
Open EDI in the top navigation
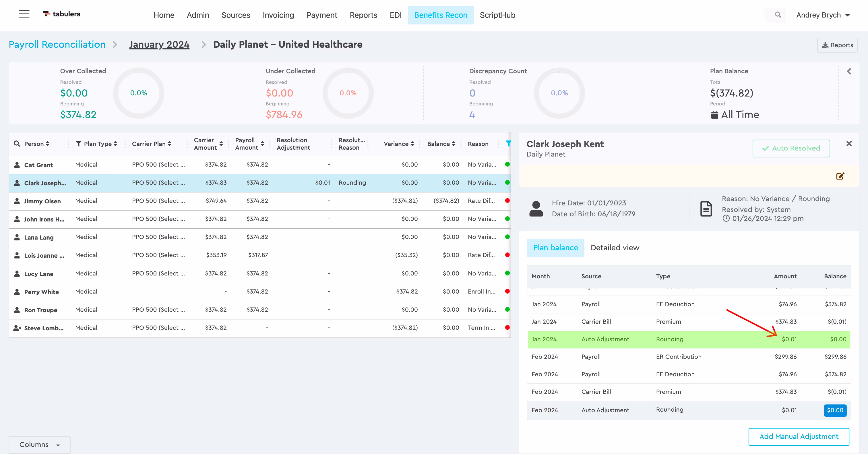396,15
